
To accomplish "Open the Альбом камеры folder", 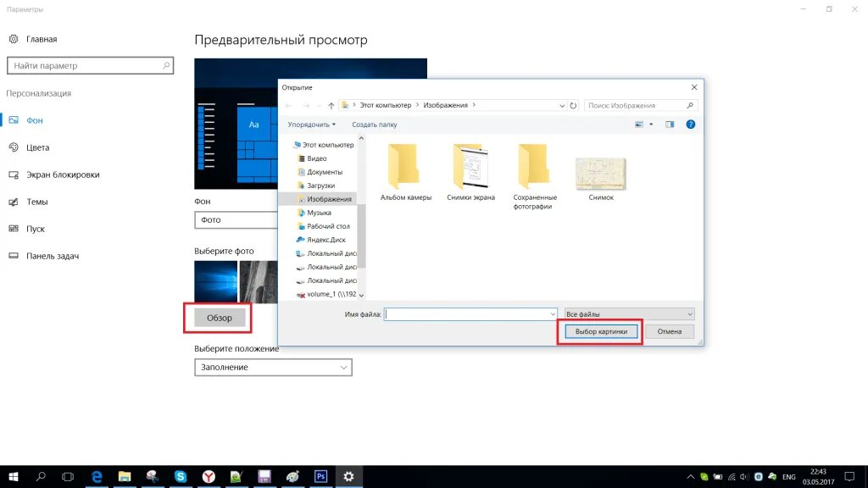I will click(x=405, y=172).
